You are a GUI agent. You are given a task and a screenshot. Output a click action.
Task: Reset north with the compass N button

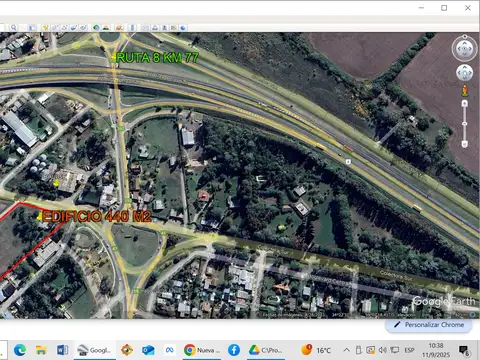465,37
